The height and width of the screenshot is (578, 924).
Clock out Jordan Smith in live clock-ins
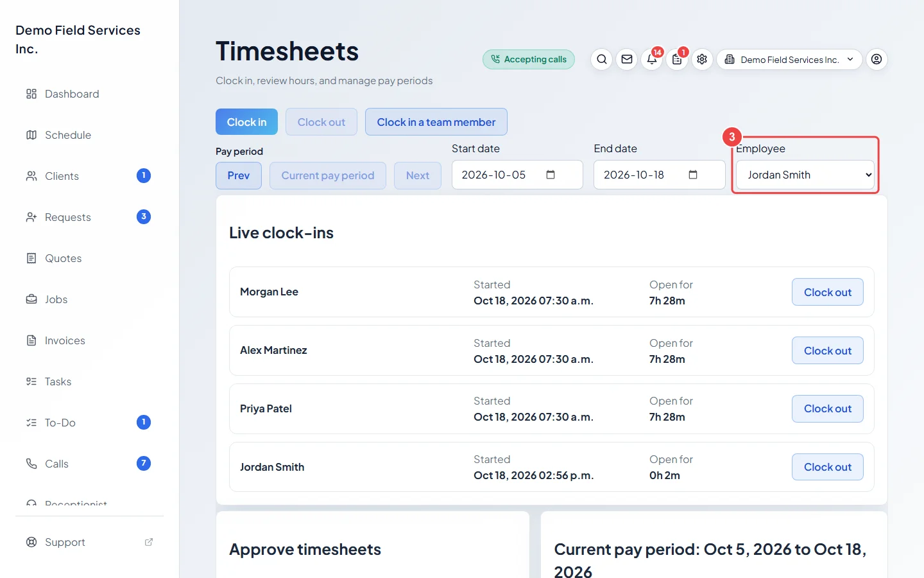(828, 467)
